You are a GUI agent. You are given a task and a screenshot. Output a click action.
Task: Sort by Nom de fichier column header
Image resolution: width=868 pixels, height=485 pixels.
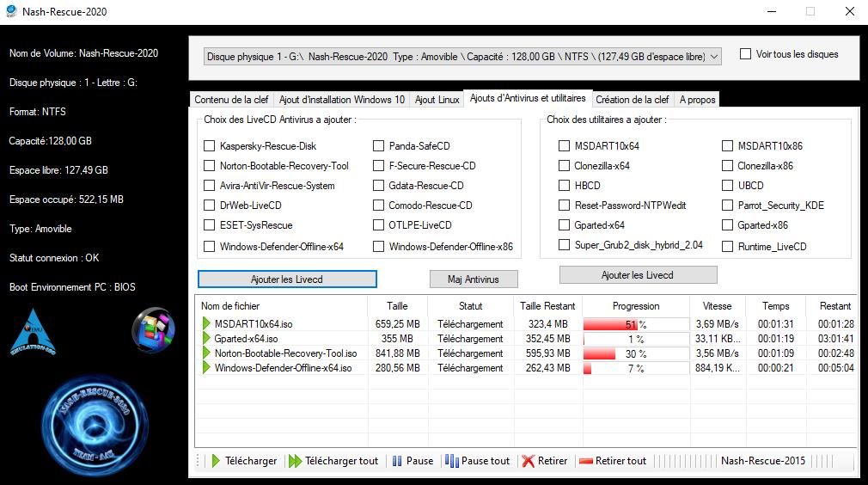(x=281, y=305)
